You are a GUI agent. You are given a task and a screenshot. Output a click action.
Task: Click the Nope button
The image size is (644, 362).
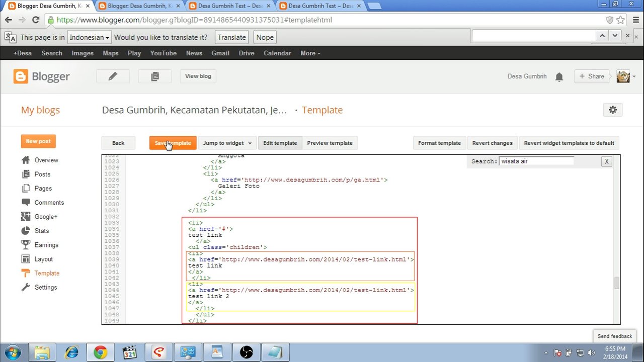click(265, 37)
